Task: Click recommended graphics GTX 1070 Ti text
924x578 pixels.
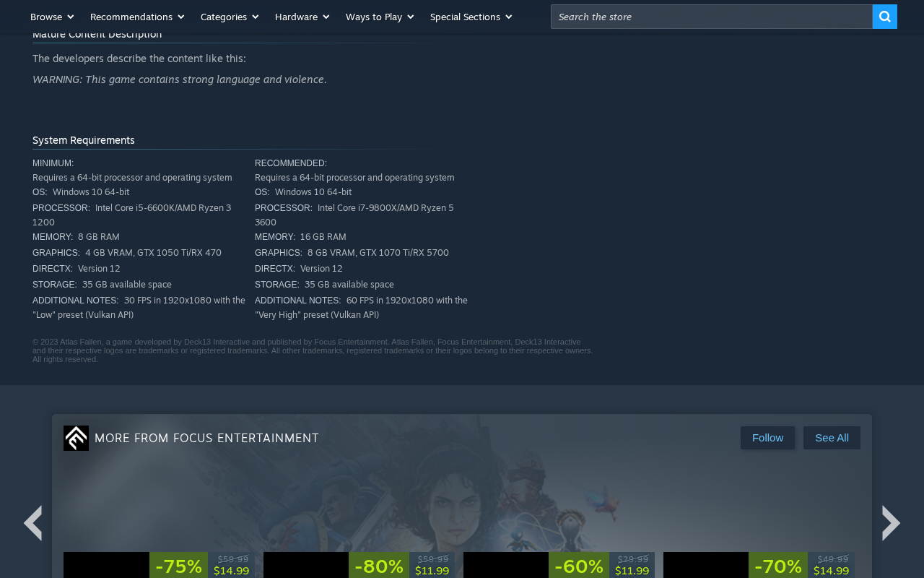Action: point(378,253)
